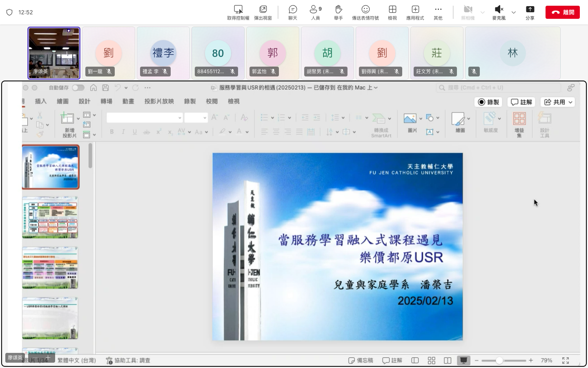Click the Redo icon

[x=136, y=88]
